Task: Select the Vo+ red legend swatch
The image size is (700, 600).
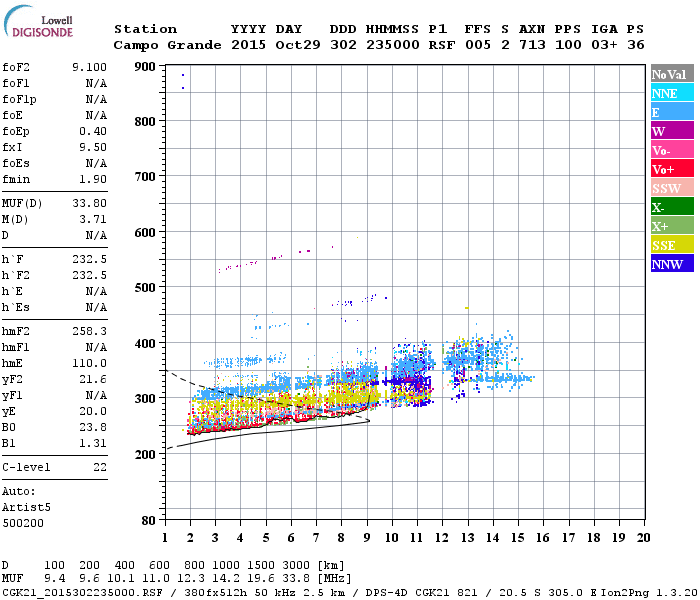Action: tap(672, 169)
